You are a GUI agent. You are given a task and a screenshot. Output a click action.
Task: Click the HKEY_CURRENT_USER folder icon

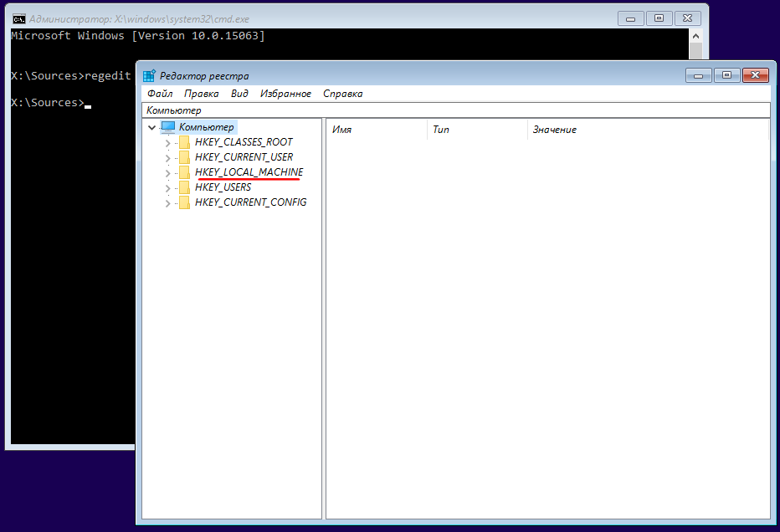point(185,157)
